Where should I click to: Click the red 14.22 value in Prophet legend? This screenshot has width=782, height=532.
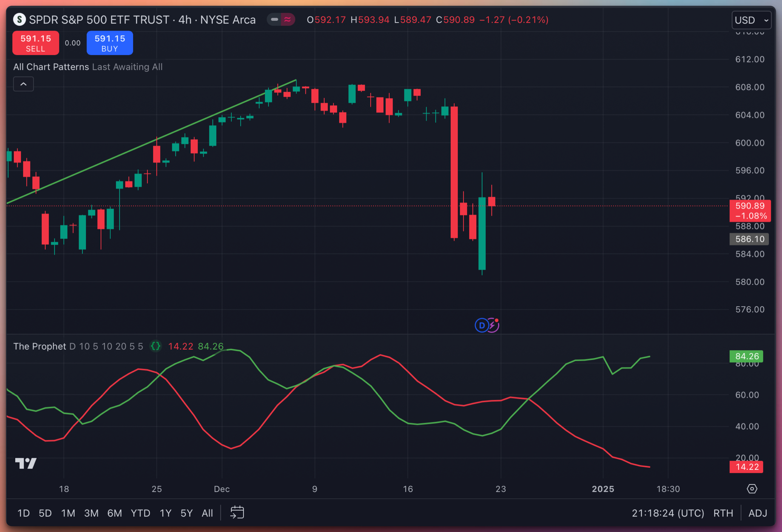(180, 346)
